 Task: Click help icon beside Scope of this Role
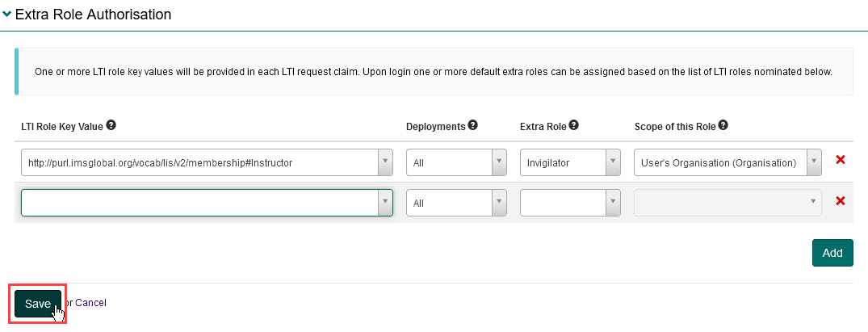coord(723,125)
